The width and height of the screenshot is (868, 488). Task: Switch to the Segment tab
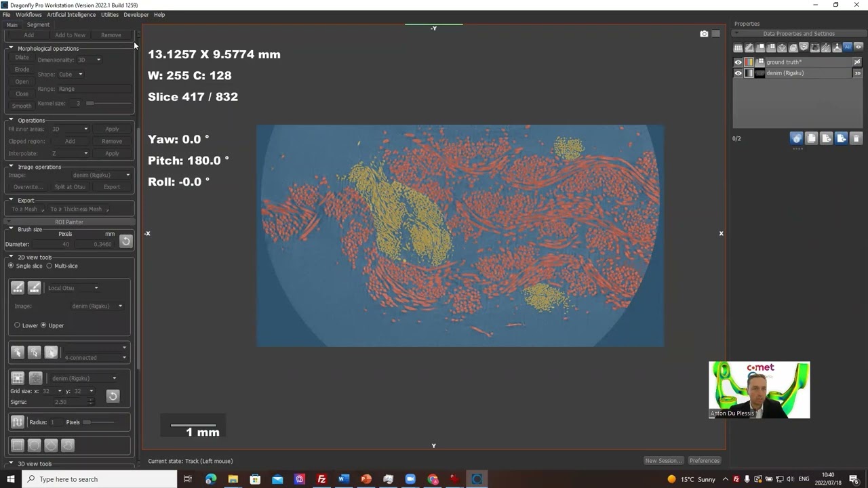pyautogui.click(x=38, y=25)
